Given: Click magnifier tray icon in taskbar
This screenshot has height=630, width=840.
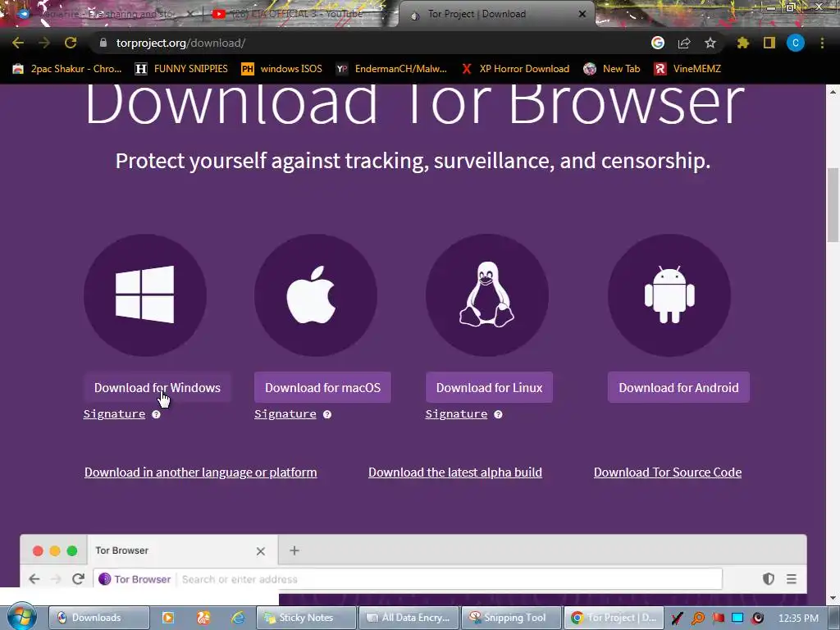Looking at the screenshot, I should (x=698, y=619).
